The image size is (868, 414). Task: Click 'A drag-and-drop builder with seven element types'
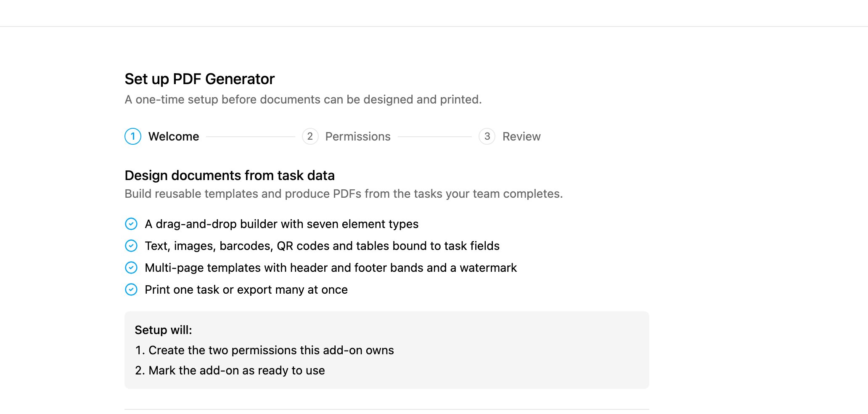coord(282,224)
